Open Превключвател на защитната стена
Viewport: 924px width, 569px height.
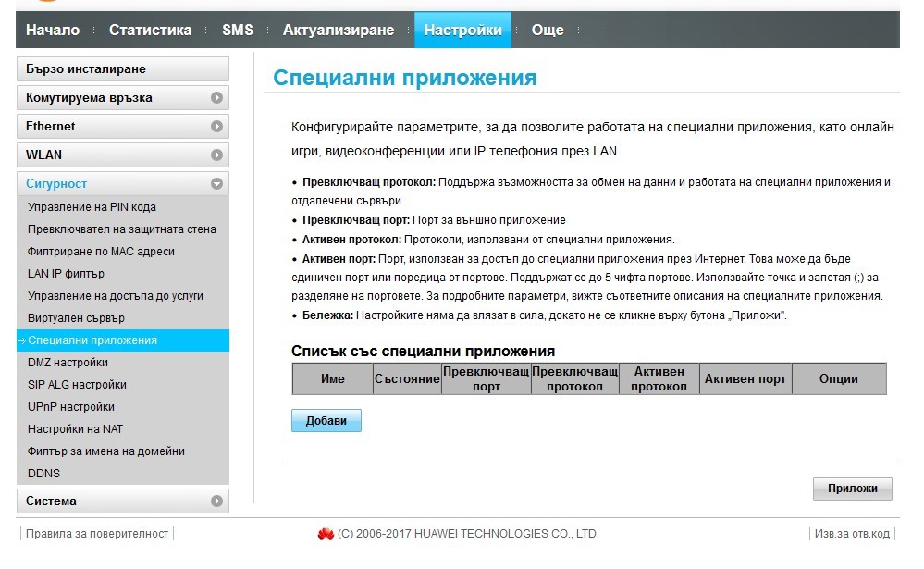(123, 229)
